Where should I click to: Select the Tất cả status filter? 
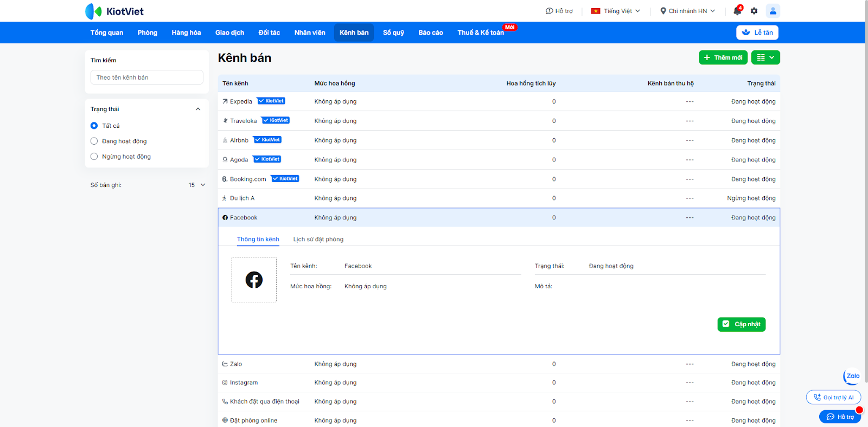[x=94, y=126]
